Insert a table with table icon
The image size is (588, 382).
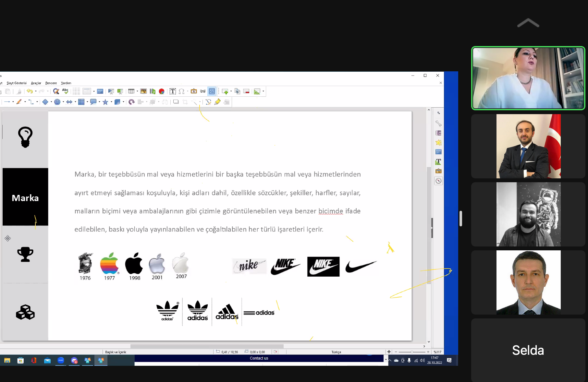tap(131, 91)
